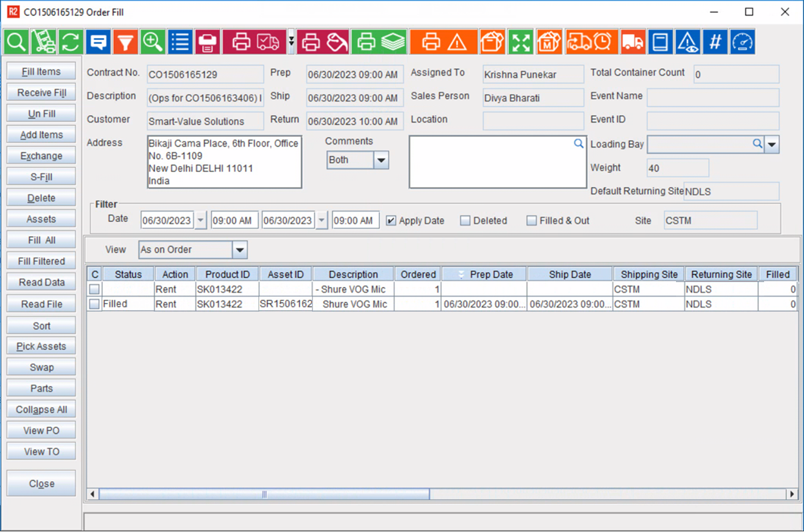The height and width of the screenshot is (532, 804).
Task: Open the green expand arrows toolbar icon
Action: (x=521, y=42)
